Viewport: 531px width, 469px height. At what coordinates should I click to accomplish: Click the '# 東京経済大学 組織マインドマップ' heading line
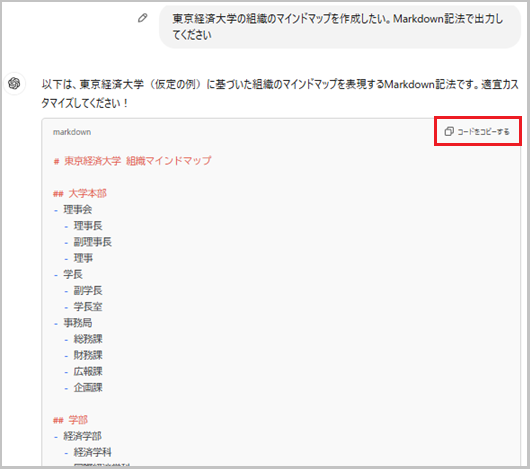pos(132,161)
